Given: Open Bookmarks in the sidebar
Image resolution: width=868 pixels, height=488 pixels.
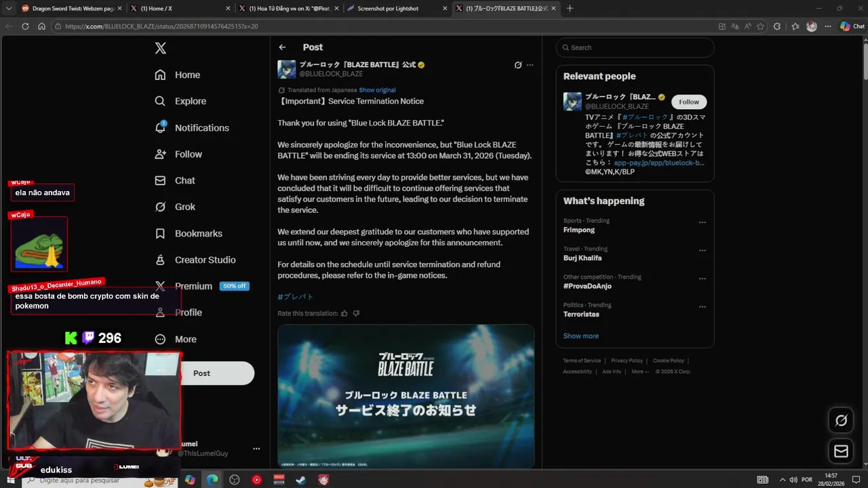Looking at the screenshot, I should (188, 233).
